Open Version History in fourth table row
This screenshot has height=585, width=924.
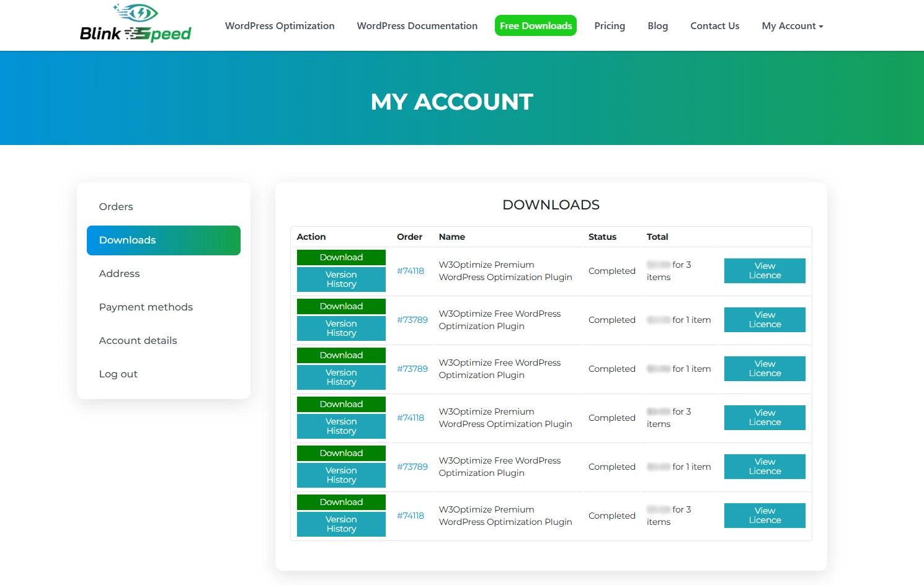click(x=341, y=426)
